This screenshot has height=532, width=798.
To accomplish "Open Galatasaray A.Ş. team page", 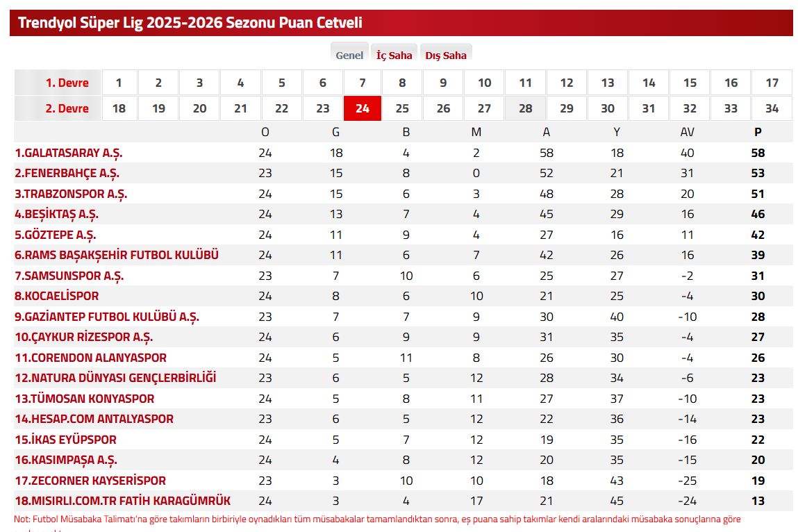I will tap(68, 153).
